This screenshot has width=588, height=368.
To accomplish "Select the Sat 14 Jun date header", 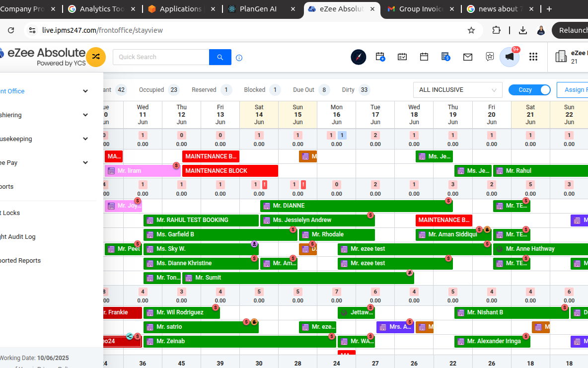I will coord(259,114).
